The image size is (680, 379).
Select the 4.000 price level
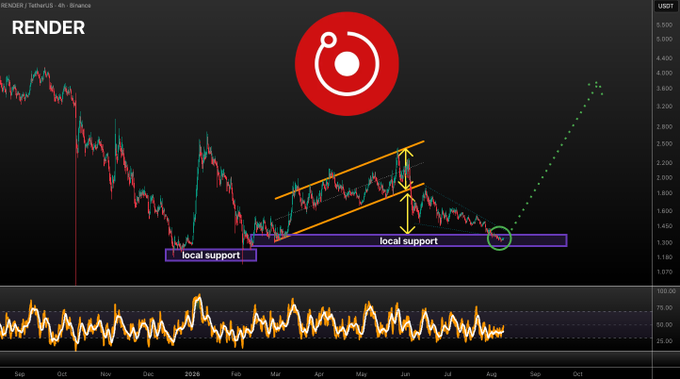pos(664,73)
